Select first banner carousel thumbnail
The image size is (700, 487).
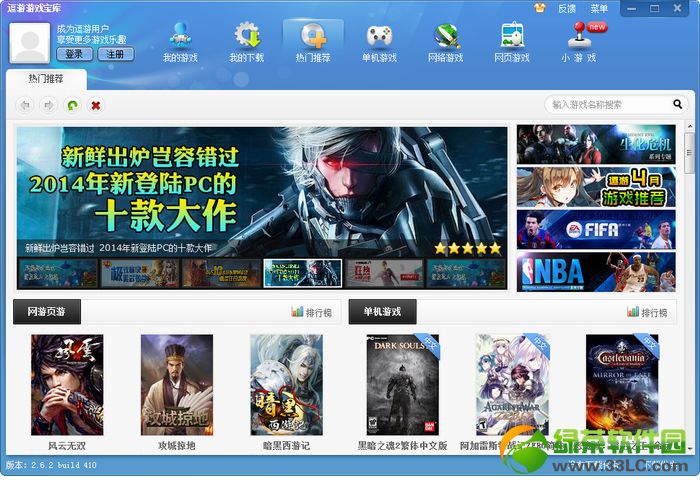(x=58, y=273)
